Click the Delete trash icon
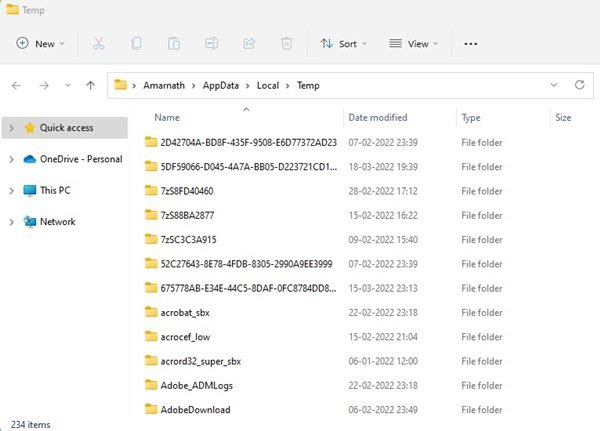Viewport: 600px width, 431px height. [286, 44]
